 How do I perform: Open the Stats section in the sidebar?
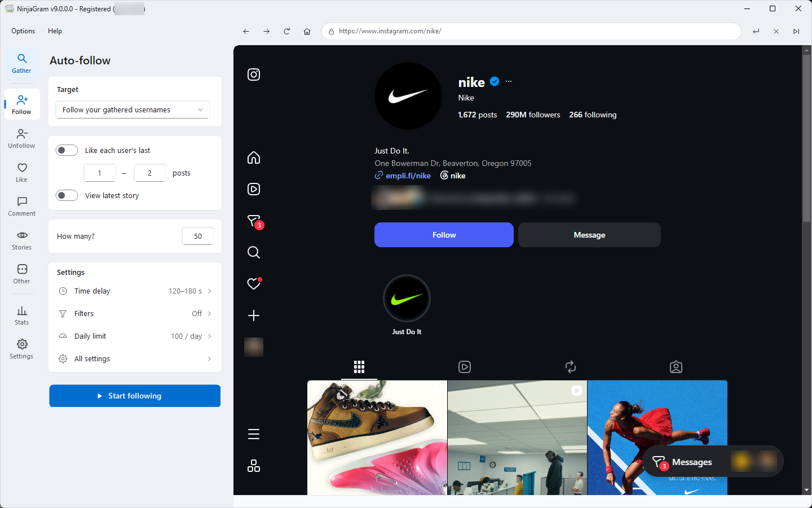click(x=21, y=316)
